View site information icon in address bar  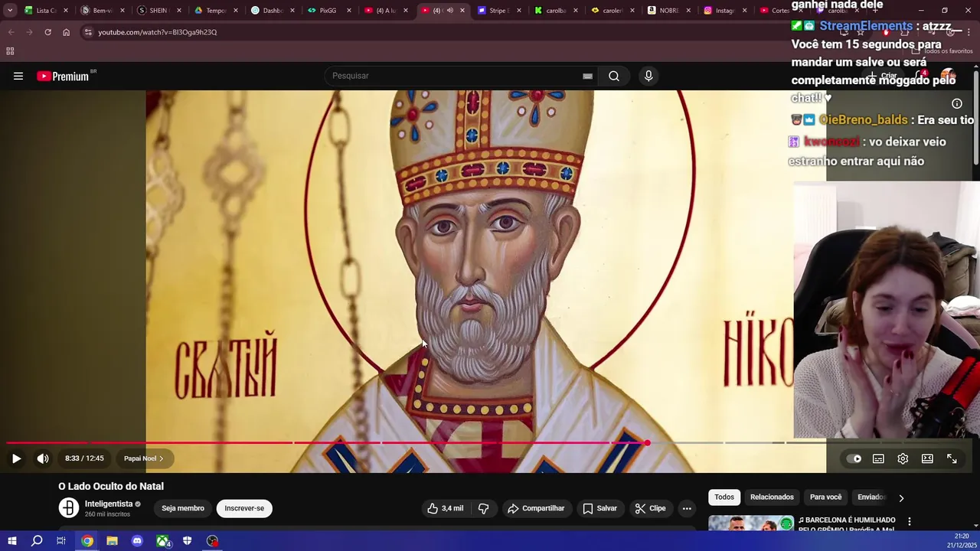click(x=88, y=32)
